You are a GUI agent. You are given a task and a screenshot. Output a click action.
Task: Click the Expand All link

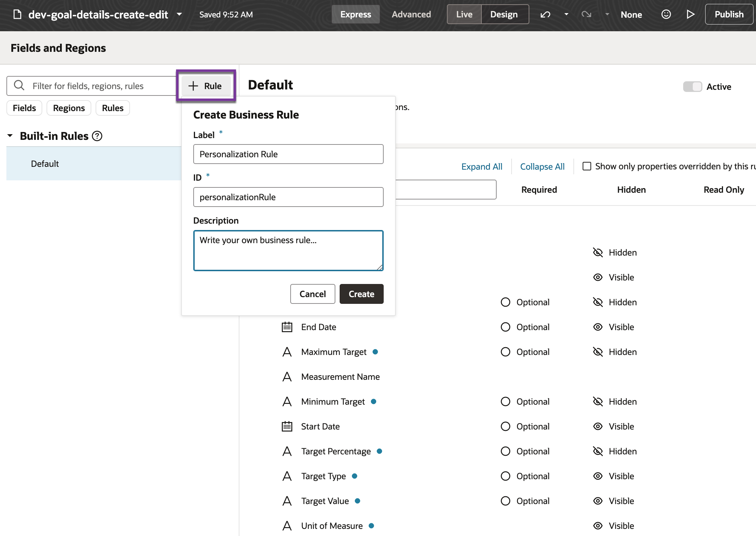[x=482, y=166]
